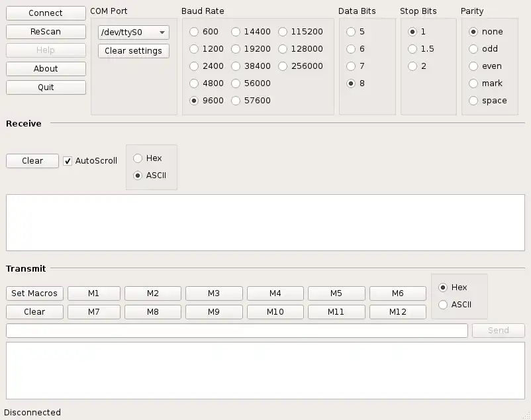This screenshot has width=531, height=420.
Task: Send macro M5
Action: (x=336, y=293)
